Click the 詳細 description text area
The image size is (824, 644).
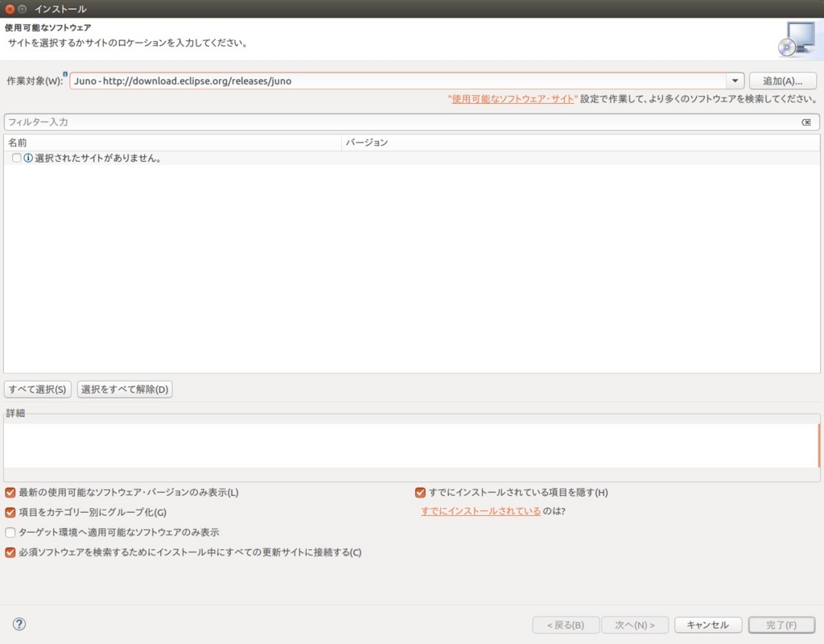[411, 445]
